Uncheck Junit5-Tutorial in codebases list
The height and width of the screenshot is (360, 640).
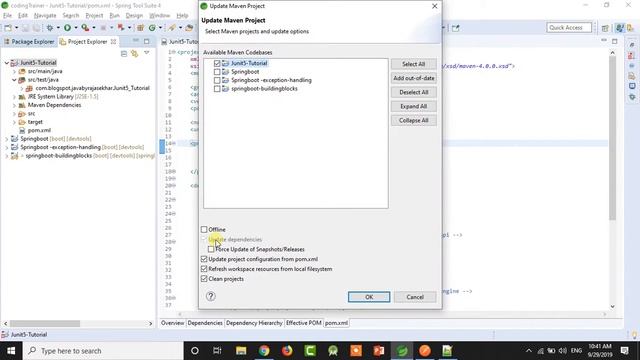[217, 63]
